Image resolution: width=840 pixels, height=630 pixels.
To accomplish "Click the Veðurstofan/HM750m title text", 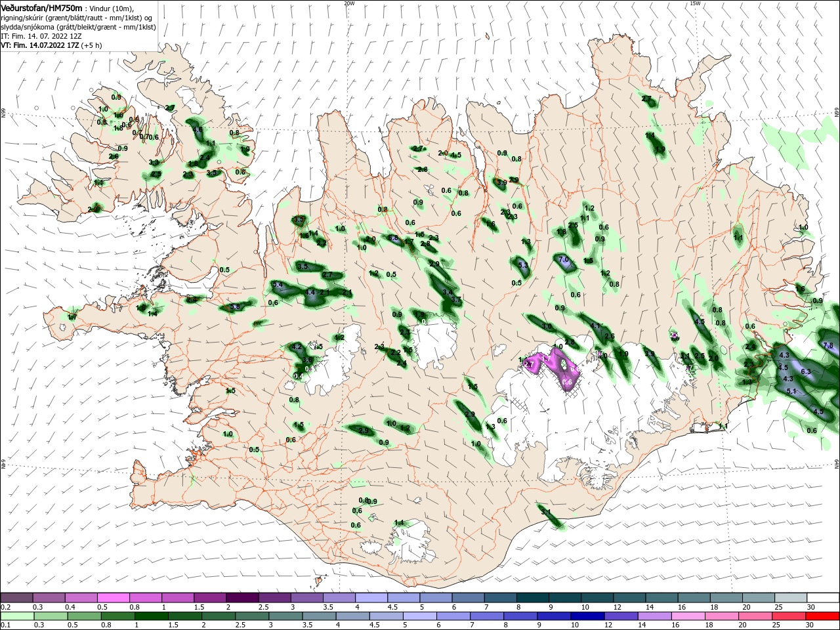I will (41, 8).
